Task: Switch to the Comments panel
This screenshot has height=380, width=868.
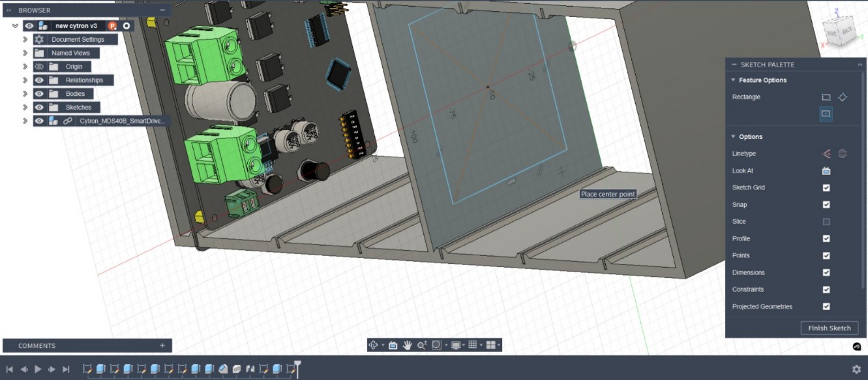Action: [36, 345]
